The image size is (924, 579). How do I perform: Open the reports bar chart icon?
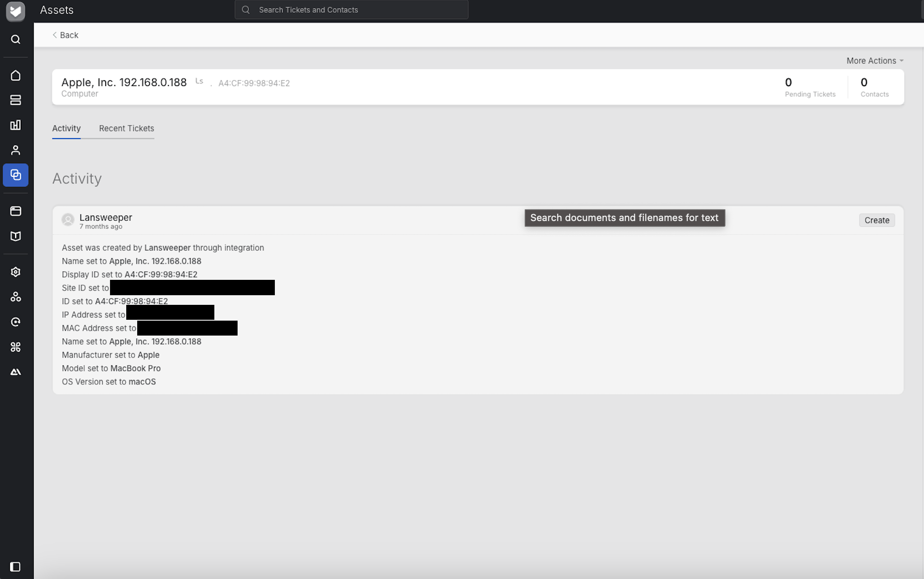click(15, 125)
